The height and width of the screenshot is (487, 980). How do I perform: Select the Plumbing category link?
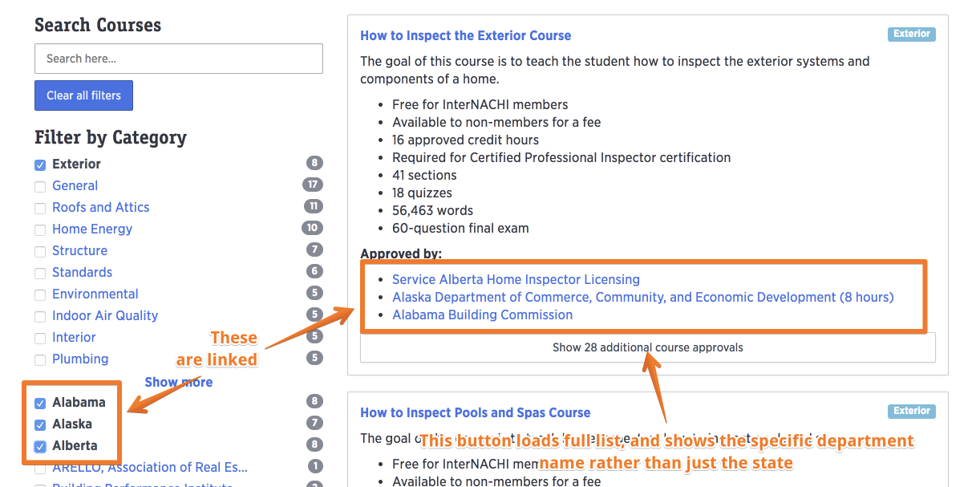click(80, 359)
